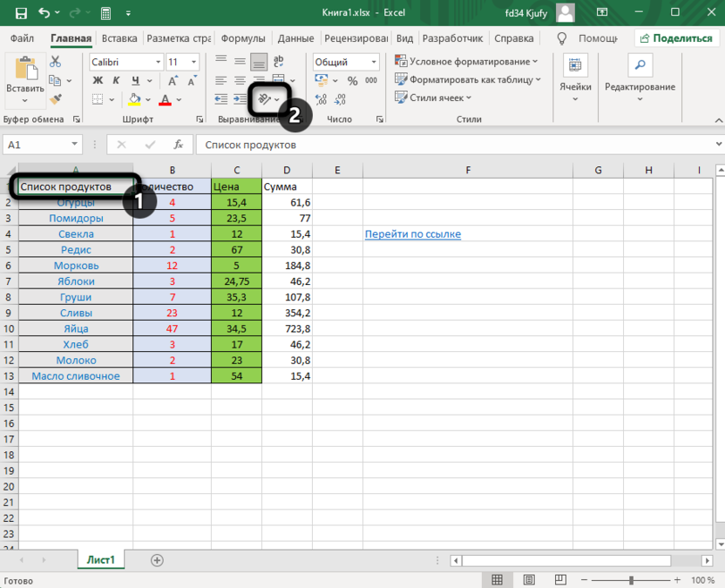The width and height of the screenshot is (725, 588).
Task: Click the Save icon in the title bar
Action: 20,13
